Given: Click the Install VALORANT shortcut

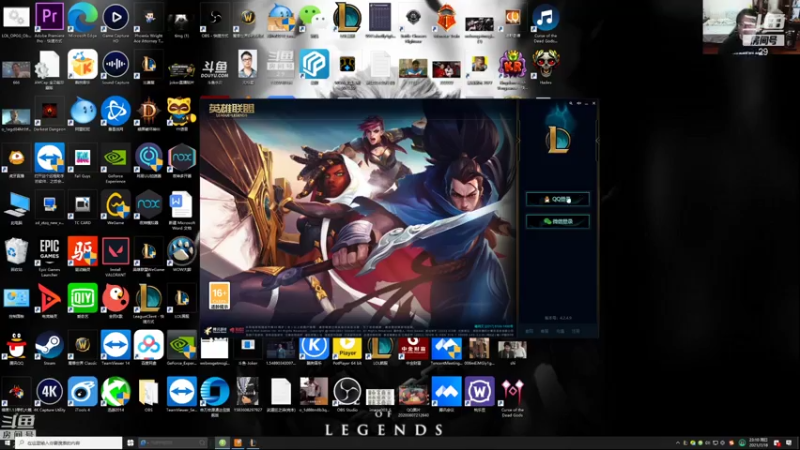Looking at the screenshot, I should (116, 252).
